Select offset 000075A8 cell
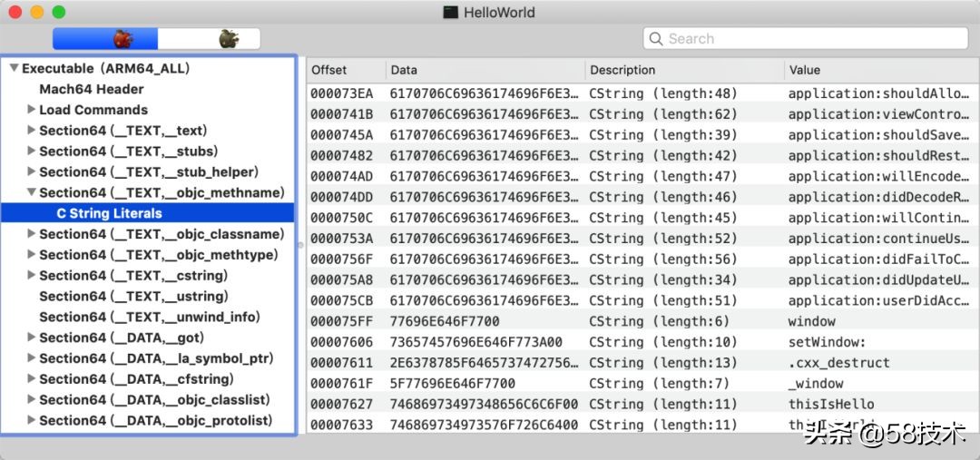Screen dimensions: 980x460 click(341, 279)
